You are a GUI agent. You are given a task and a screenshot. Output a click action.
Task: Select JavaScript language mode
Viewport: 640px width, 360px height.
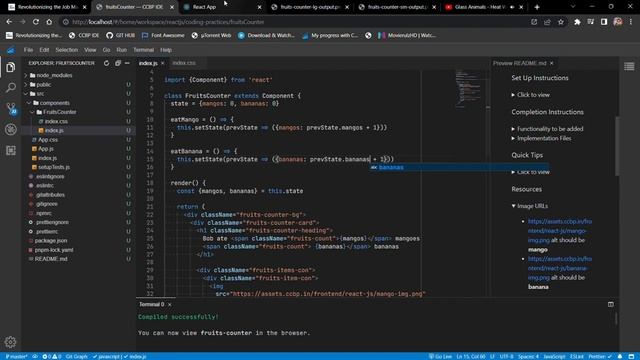554,356
